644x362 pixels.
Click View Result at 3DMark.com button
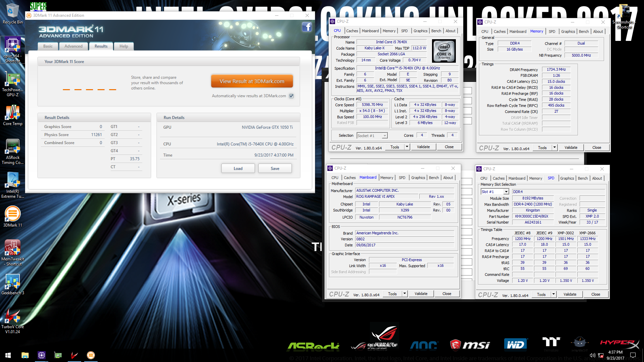point(252,81)
